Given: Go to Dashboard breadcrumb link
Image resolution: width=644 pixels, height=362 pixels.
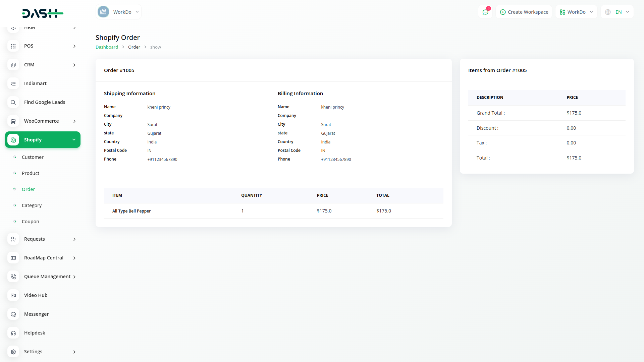Looking at the screenshot, I should [107, 47].
